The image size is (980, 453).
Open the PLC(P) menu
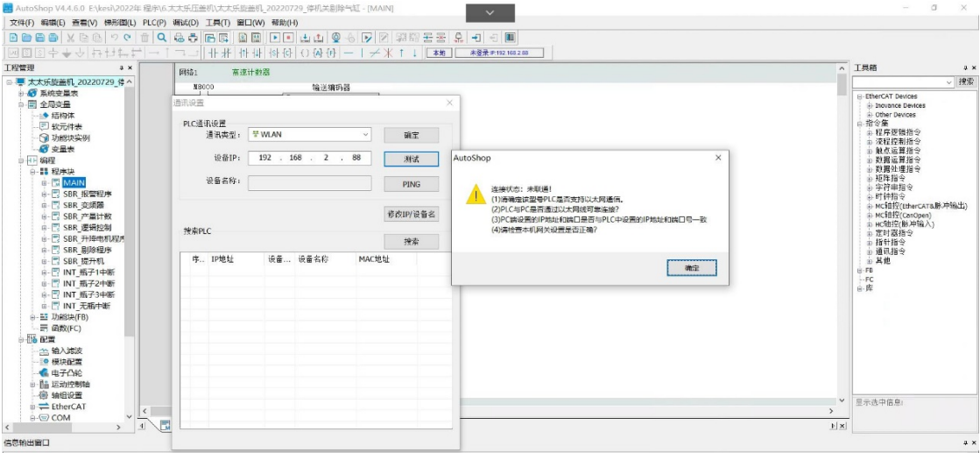tap(154, 23)
